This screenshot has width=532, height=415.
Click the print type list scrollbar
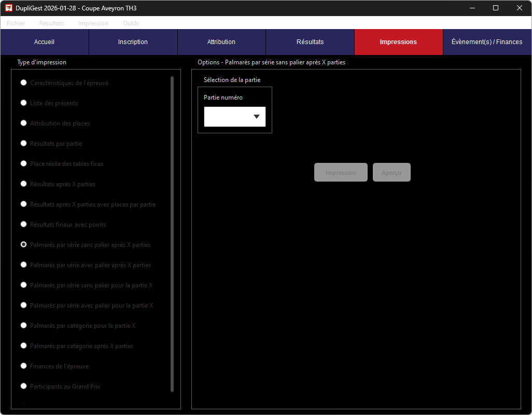pos(172,233)
